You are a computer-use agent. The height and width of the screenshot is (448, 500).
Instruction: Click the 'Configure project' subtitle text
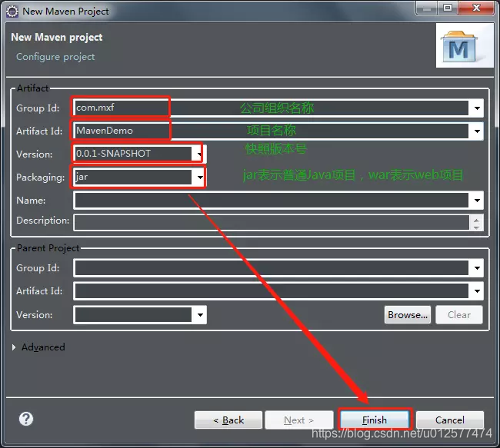(x=55, y=57)
